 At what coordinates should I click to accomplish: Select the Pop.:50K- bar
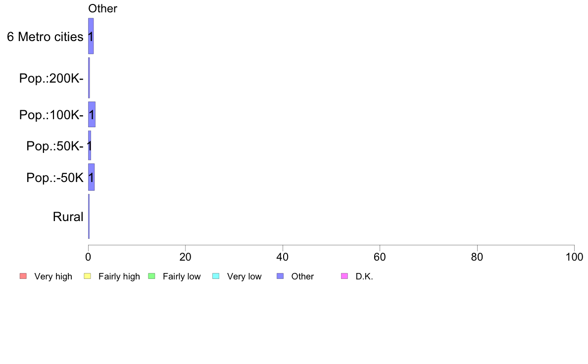coord(90,145)
